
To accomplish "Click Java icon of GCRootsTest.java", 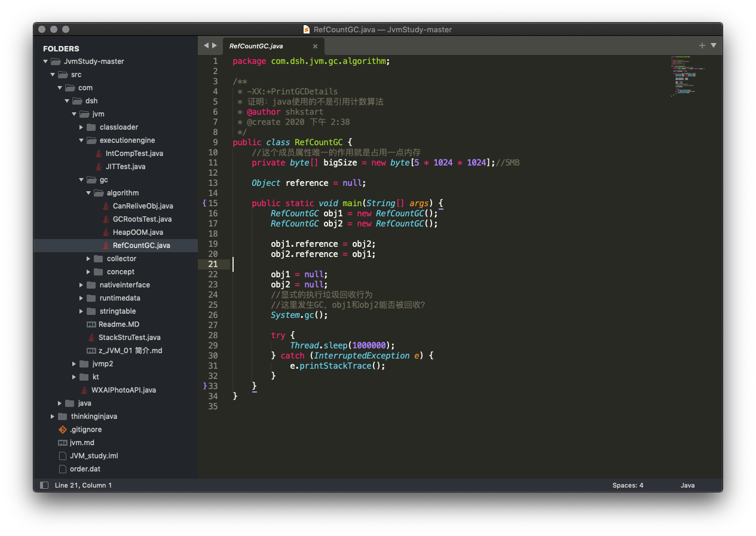I will click(106, 219).
